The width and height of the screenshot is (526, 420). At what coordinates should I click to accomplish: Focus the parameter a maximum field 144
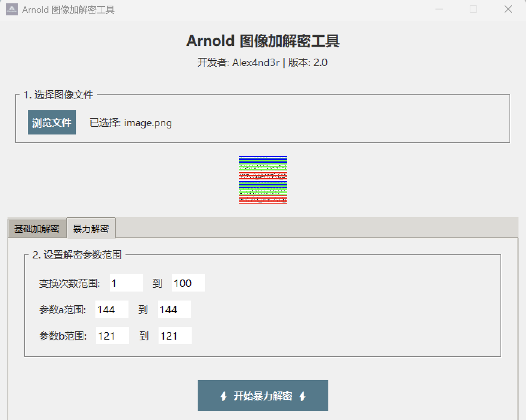click(174, 309)
